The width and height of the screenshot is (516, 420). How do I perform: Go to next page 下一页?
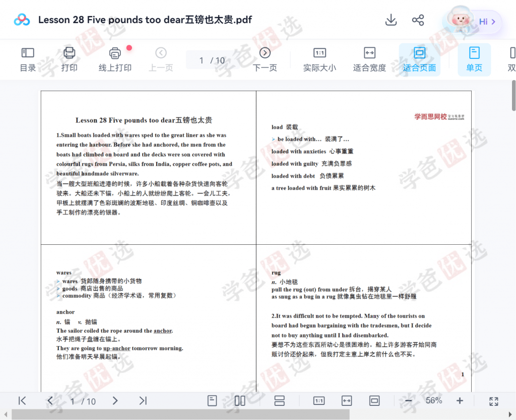265,60
